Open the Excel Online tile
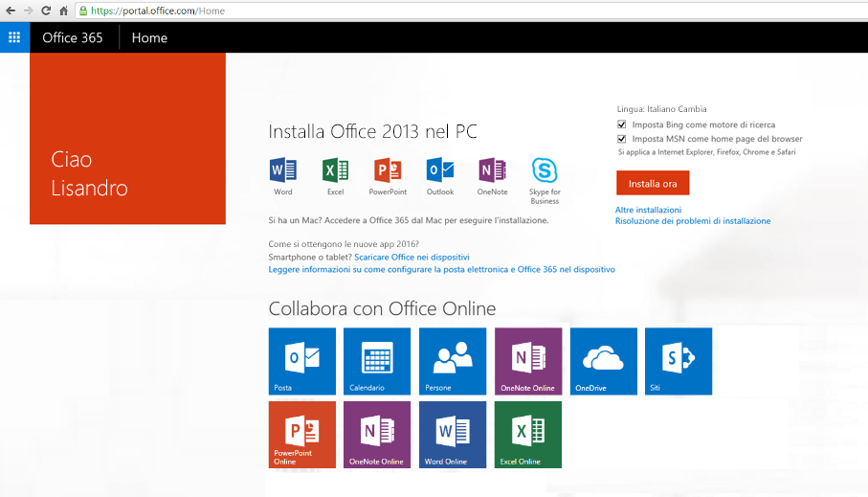This screenshot has height=497, width=868. point(528,435)
